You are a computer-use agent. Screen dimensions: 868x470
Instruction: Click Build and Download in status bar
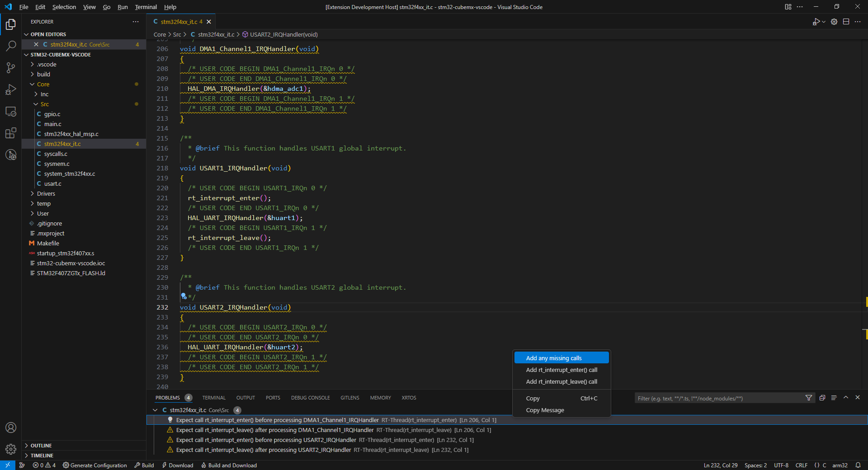click(229, 465)
